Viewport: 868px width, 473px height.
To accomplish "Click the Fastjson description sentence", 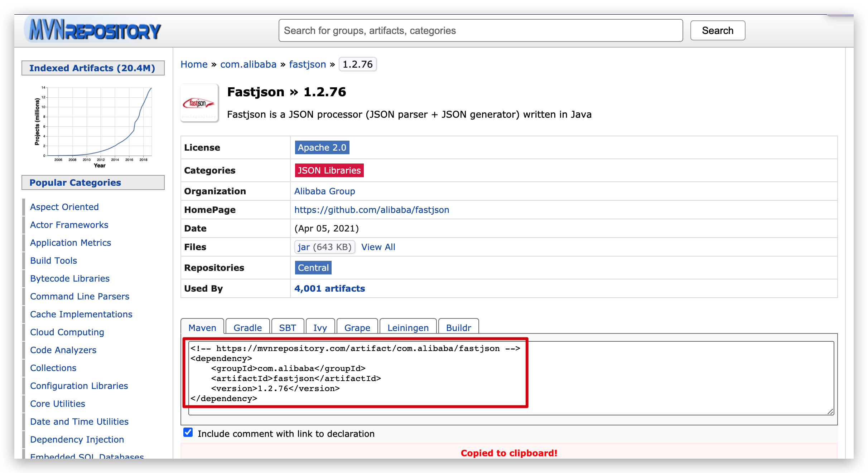I will pos(409,114).
